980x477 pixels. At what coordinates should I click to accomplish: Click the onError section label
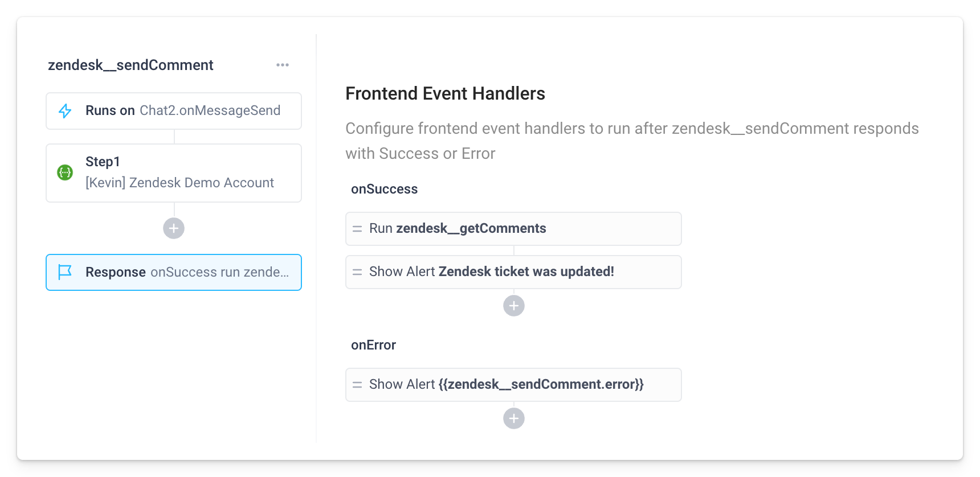click(373, 345)
